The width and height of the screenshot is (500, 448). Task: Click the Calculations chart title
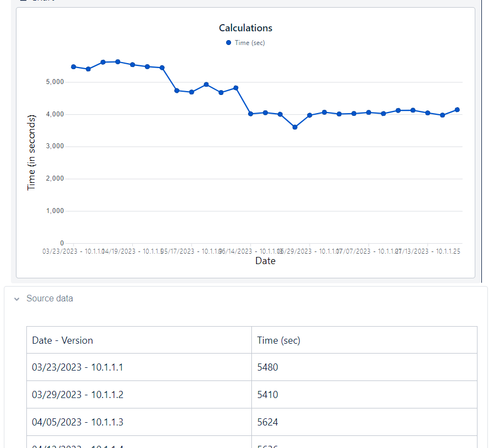click(245, 28)
